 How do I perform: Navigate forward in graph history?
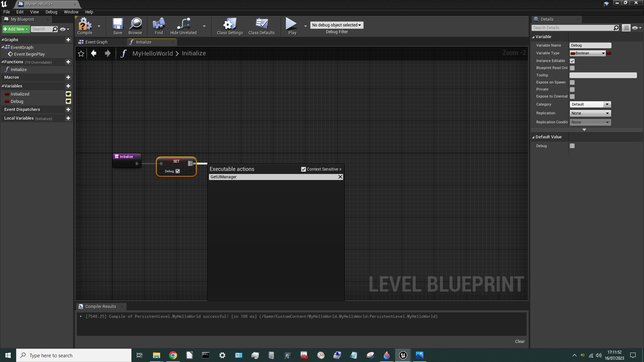107,53
